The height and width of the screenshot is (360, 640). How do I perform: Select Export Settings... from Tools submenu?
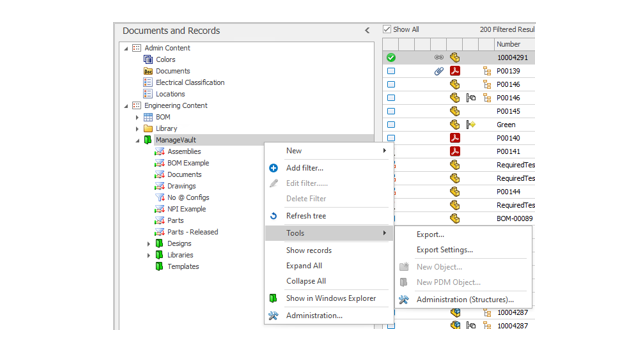[444, 250]
